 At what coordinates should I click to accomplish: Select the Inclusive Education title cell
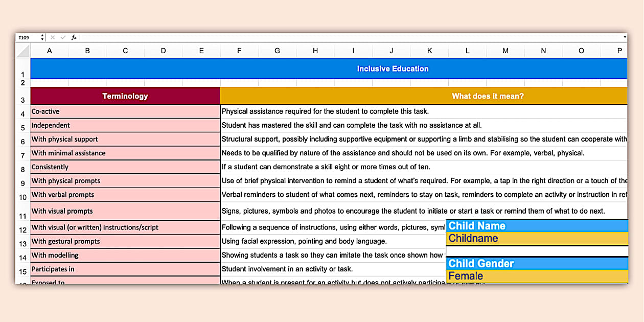(392, 68)
